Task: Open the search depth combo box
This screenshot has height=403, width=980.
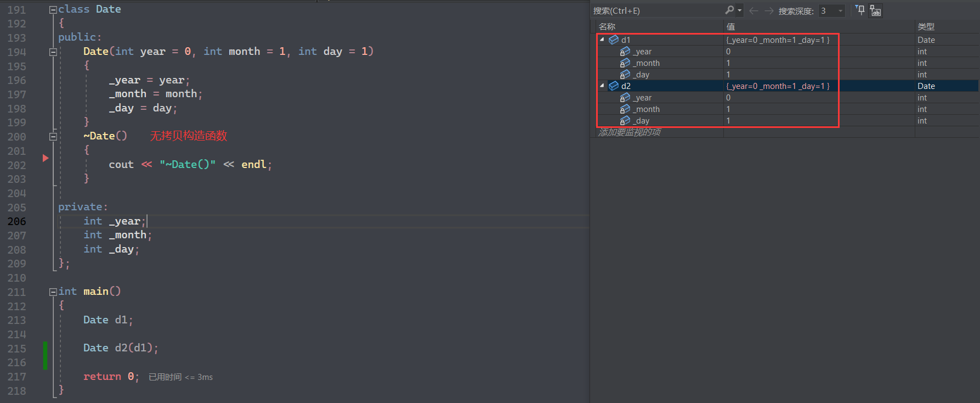Action: 831,10
